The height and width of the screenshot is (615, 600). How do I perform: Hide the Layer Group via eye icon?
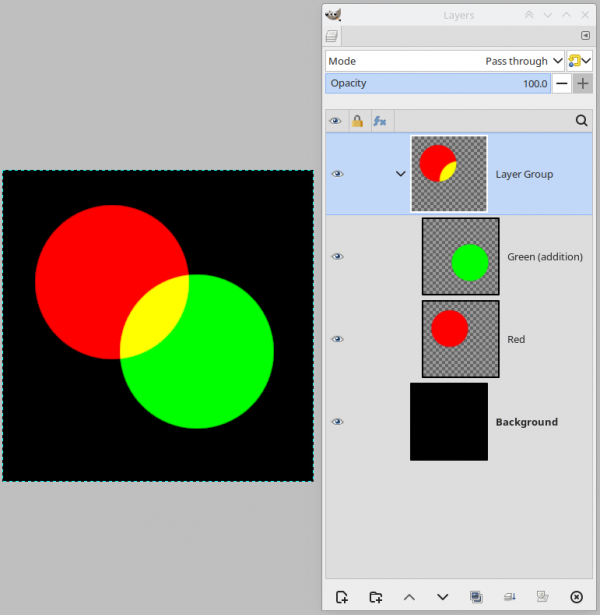tap(337, 174)
